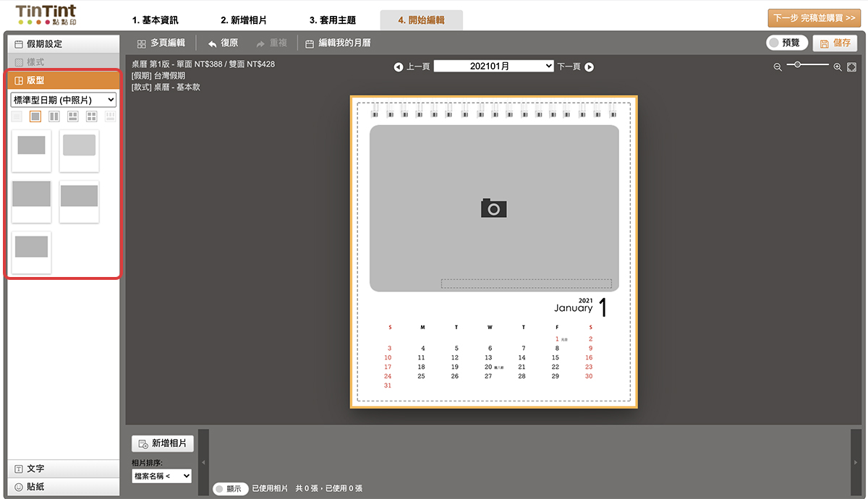Open the disabled 樣式 panel header
Screen dimensions: 868x499
[x=63, y=62]
